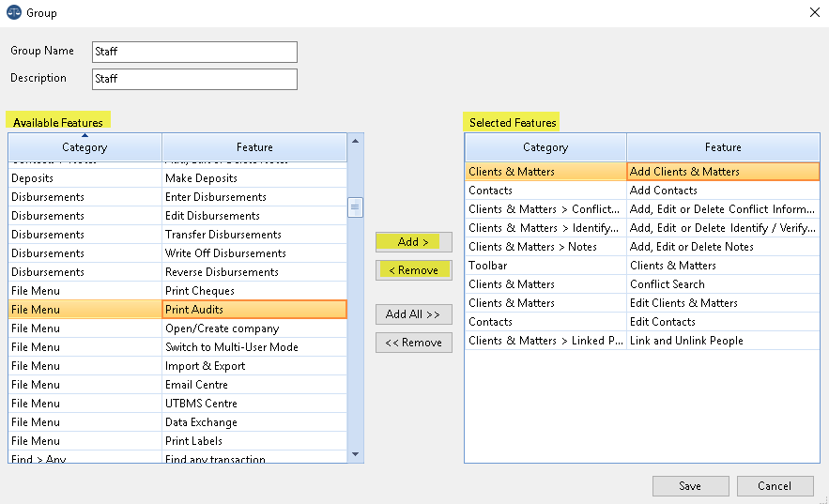The image size is (829, 504).
Task: Select the Edit Contacts selected feature
Action: 642,322
